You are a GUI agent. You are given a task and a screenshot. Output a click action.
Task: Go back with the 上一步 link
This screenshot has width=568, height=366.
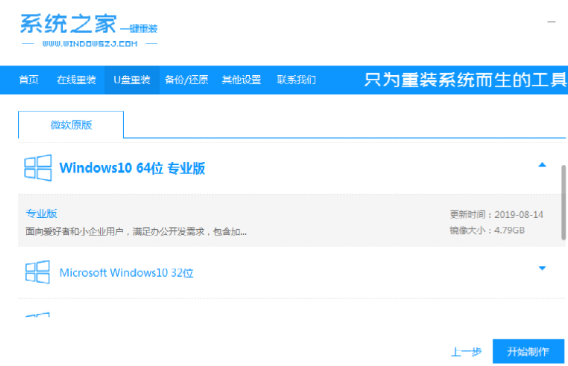pos(466,352)
